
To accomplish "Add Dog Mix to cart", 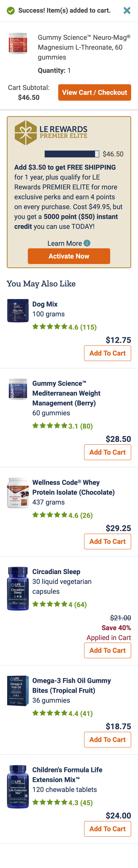I will tap(107, 353).
